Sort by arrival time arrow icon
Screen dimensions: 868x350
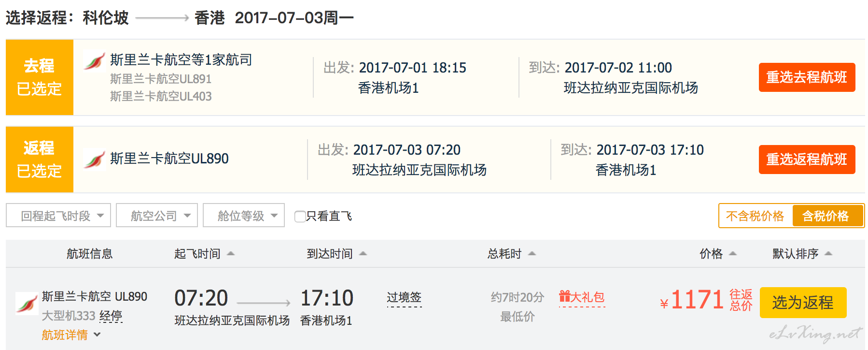click(363, 254)
